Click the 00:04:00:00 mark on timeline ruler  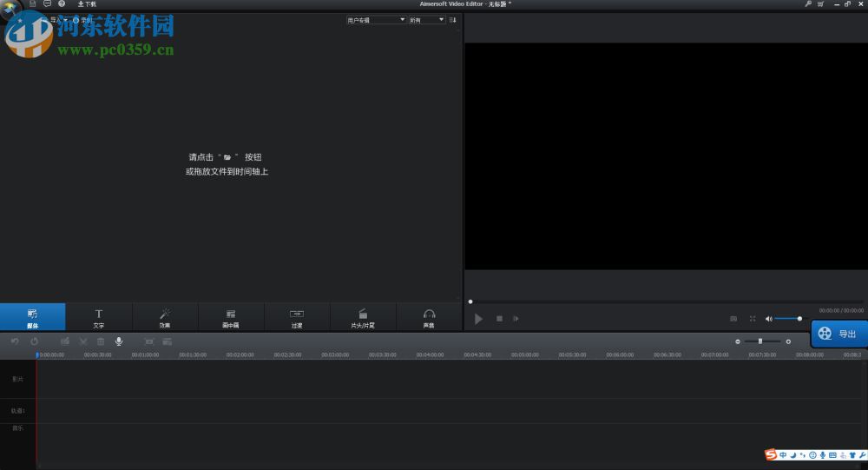431,354
